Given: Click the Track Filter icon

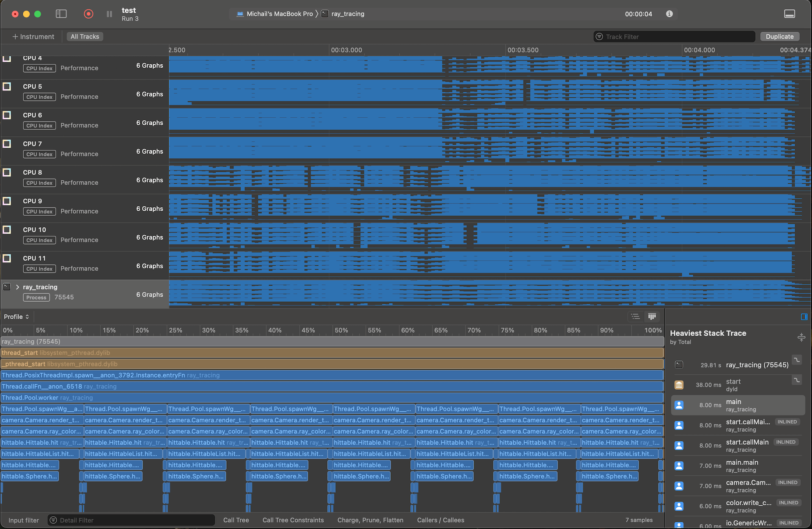Looking at the screenshot, I should (x=599, y=37).
